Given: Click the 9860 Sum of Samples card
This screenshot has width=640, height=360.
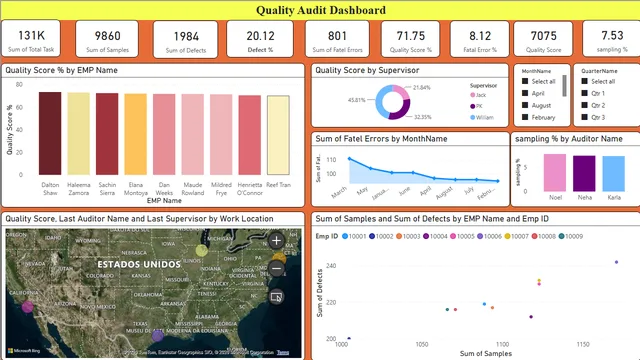Looking at the screenshot, I should tap(107, 40).
